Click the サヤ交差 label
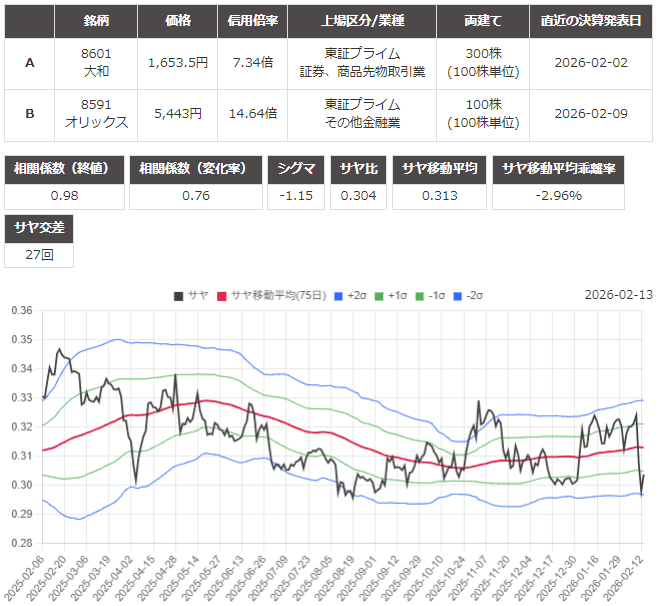 [x=38, y=227]
